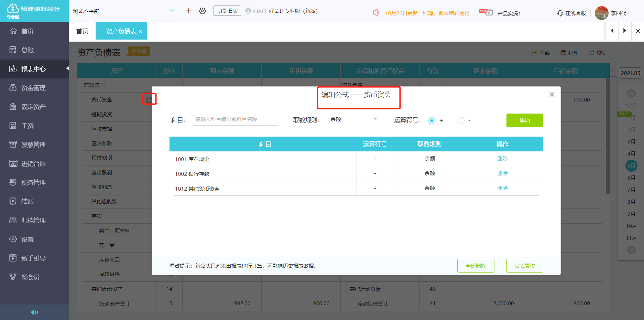The image size is (644, 320).
Task: Click the settings gear icon in top bar
Action: [203, 11]
